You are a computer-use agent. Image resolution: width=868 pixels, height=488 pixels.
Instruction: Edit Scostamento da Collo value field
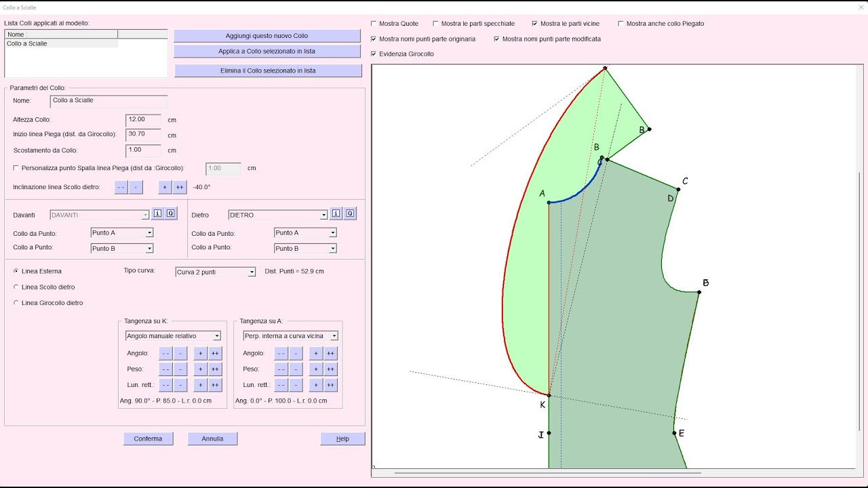pyautogui.click(x=143, y=150)
